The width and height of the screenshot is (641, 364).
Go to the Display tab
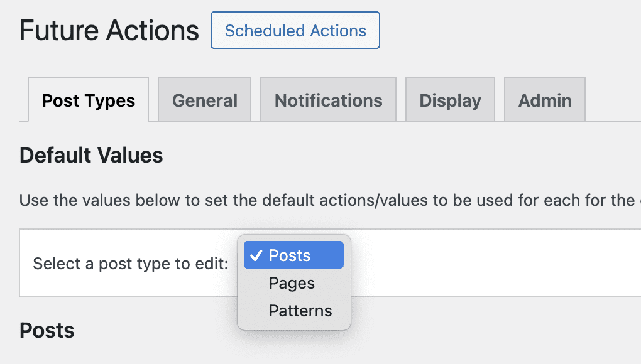click(x=450, y=99)
